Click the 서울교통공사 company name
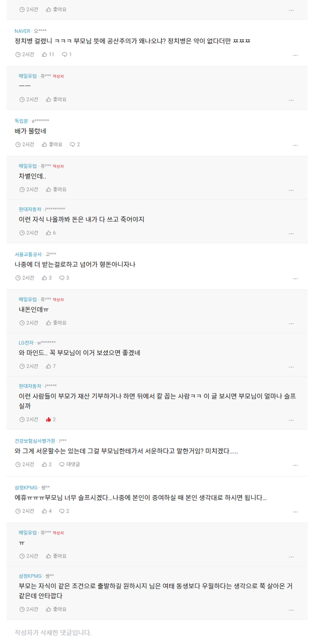 28,255
